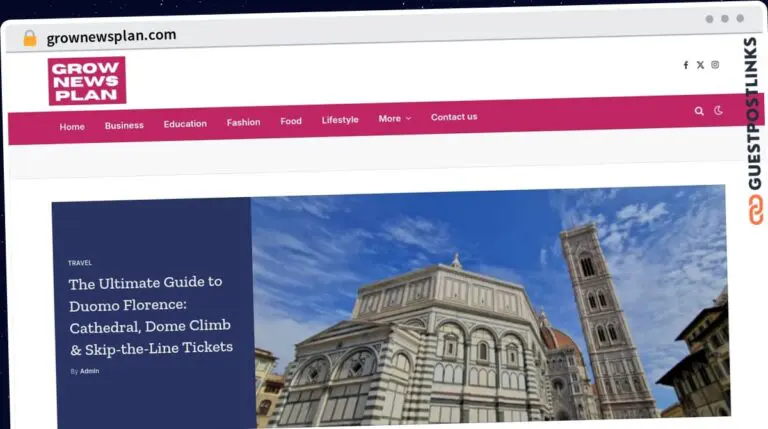Toggle dark mode with moon icon
This screenshot has width=768, height=429.
pyautogui.click(x=718, y=111)
